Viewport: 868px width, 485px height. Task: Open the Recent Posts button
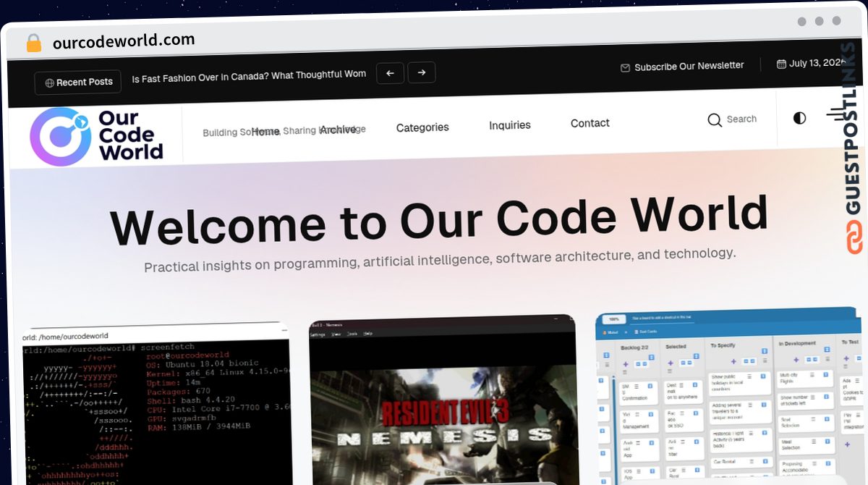point(78,83)
